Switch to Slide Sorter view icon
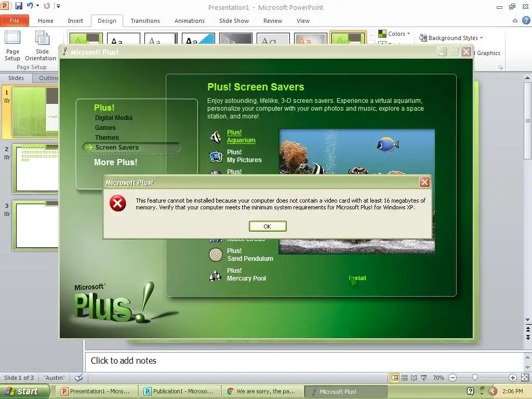The height and width of the screenshot is (399, 532). [404, 378]
